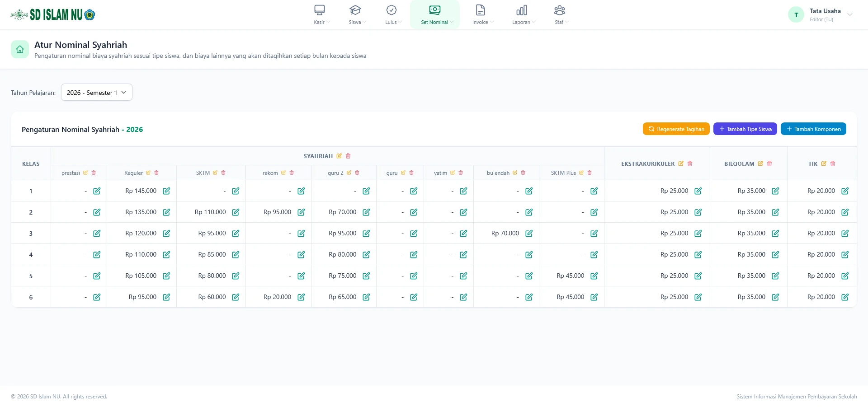Delete the EKSTRAKURIKULER component

point(690,164)
